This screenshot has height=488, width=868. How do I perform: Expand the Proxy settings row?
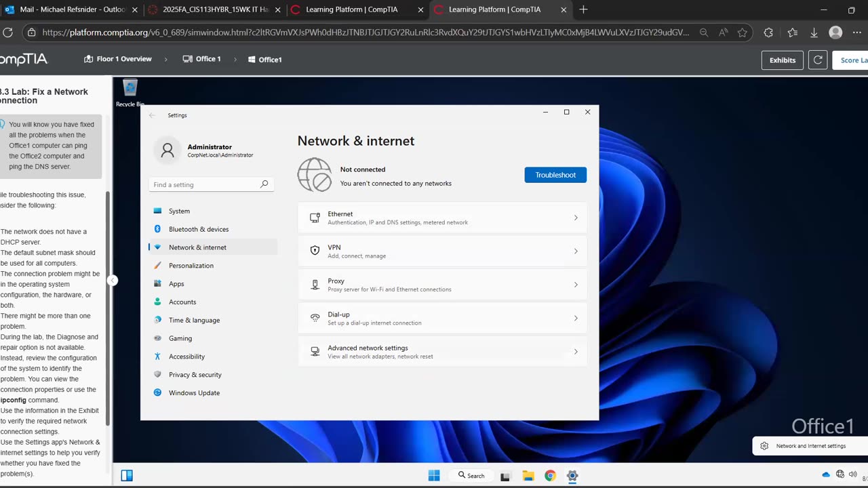coord(442,285)
